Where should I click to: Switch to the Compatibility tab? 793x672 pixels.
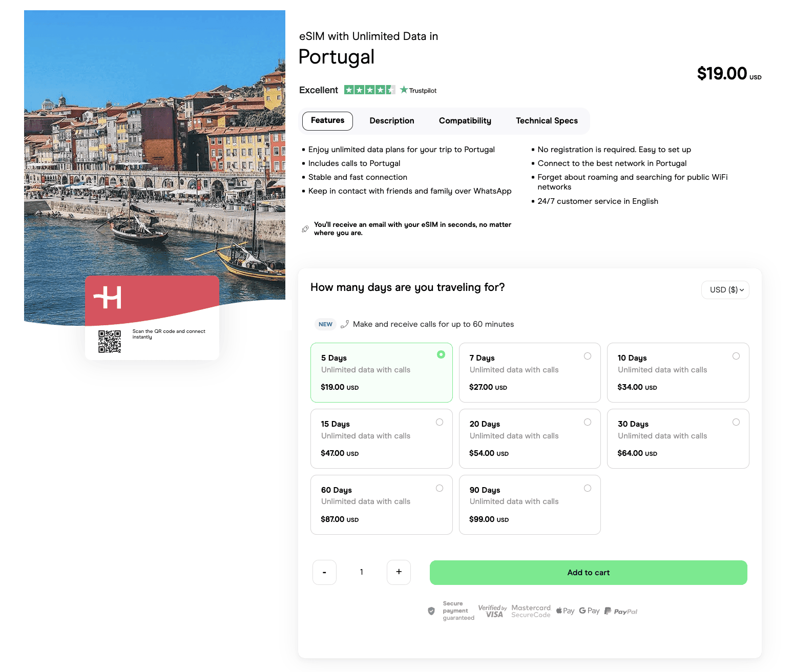tap(465, 121)
